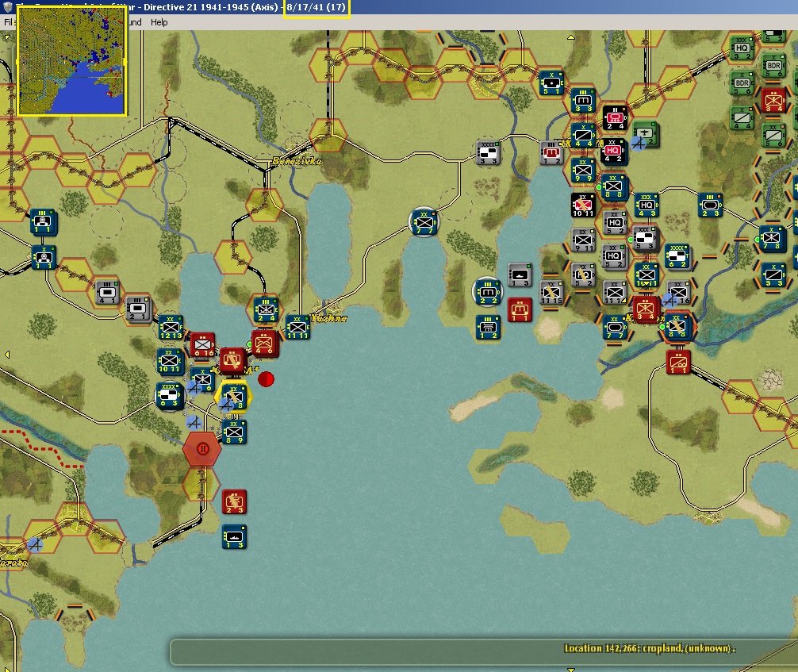Select the blue III unit 2 4
This screenshot has width=798, height=672.
pos(265,310)
